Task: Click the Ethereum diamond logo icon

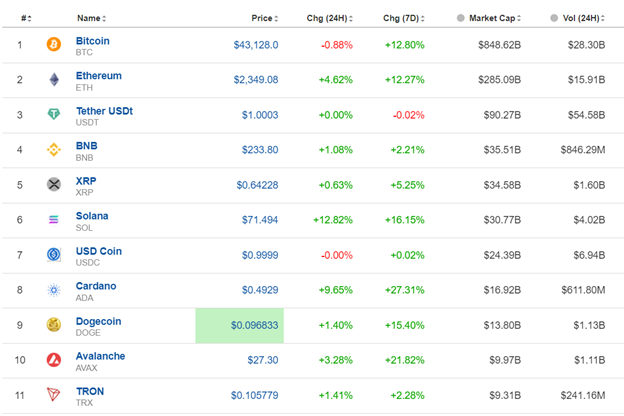Action: tap(54, 80)
